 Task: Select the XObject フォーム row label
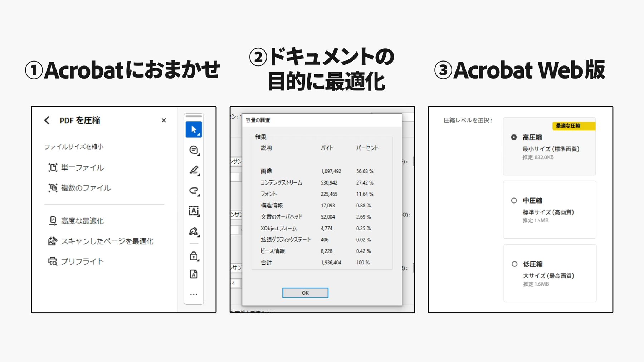click(279, 228)
